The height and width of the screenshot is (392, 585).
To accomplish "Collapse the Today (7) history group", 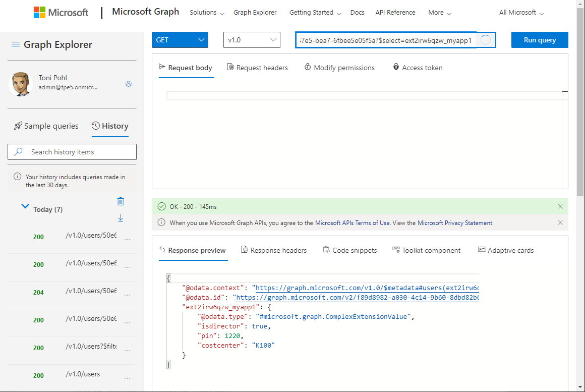I will pos(25,206).
